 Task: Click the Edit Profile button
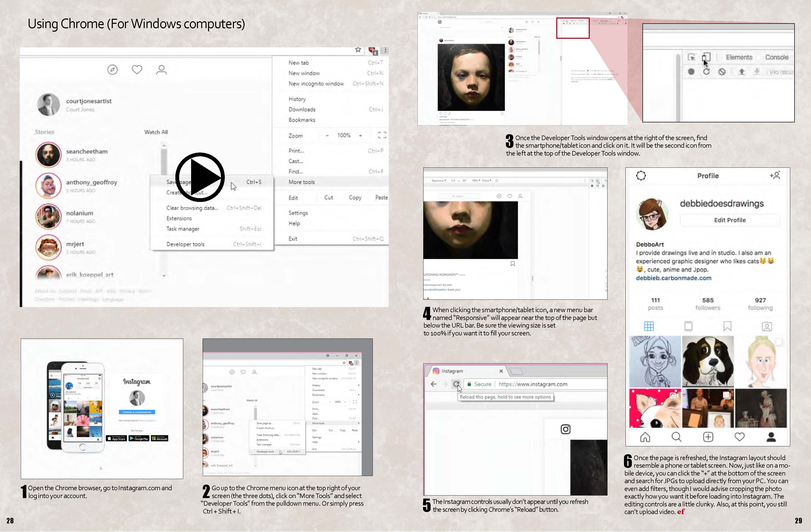tap(730, 220)
